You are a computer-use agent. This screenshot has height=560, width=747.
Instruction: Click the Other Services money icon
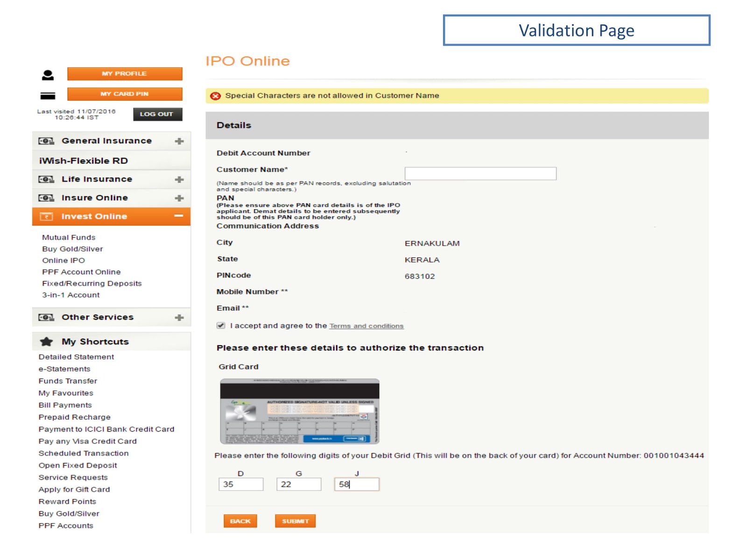pos(46,317)
